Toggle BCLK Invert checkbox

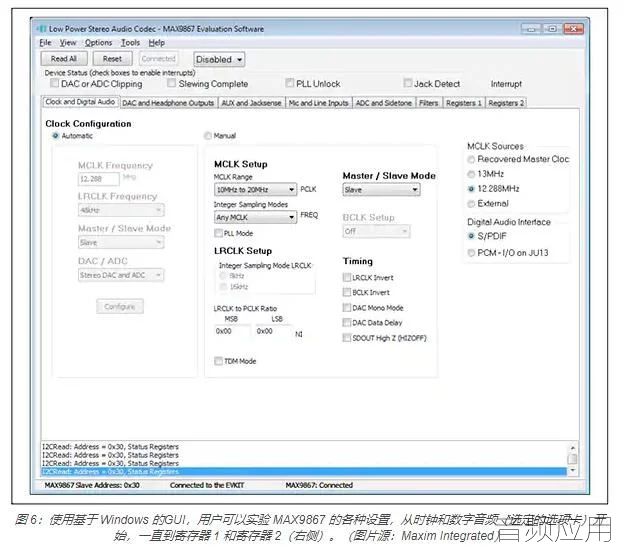tap(347, 292)
